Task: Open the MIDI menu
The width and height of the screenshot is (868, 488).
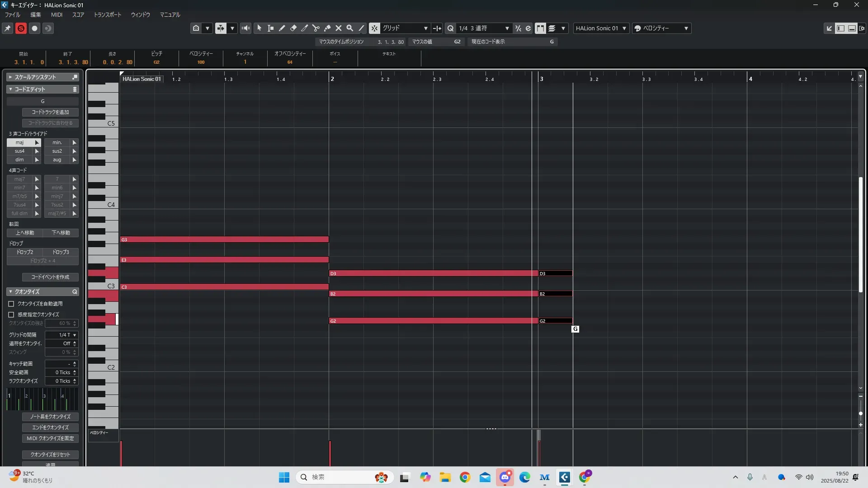Action: pyautogui.click(x=57, y=14)
